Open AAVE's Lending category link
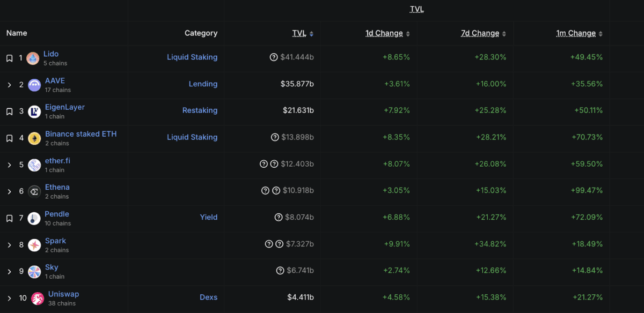This screenshot has width=644, height=313. (x=203, y=84)
